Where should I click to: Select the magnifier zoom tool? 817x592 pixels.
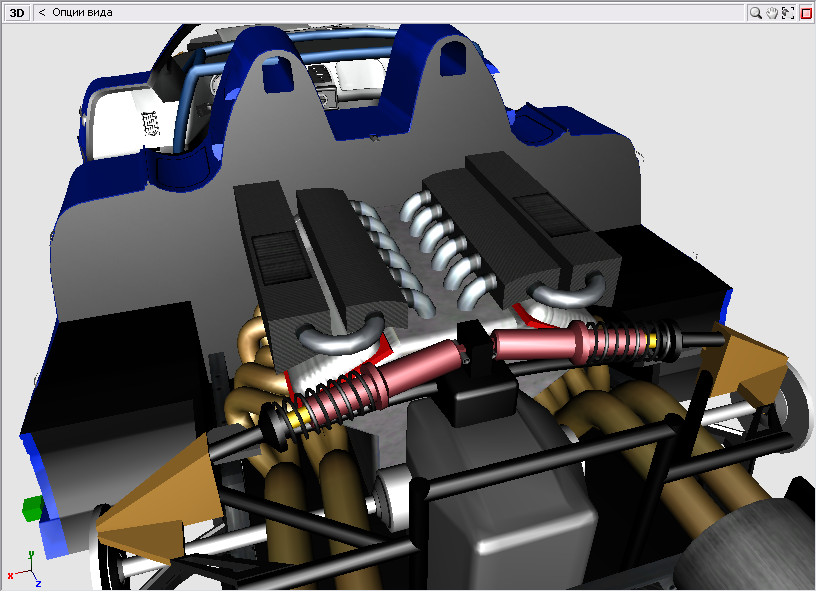755,13
